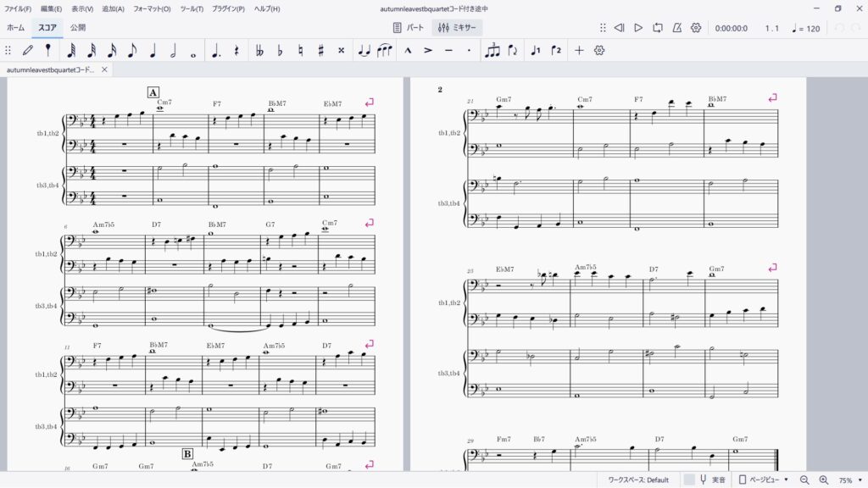Select the quarter note duration
Viewport: 868px width, 488px height.
tap(153, 51)
